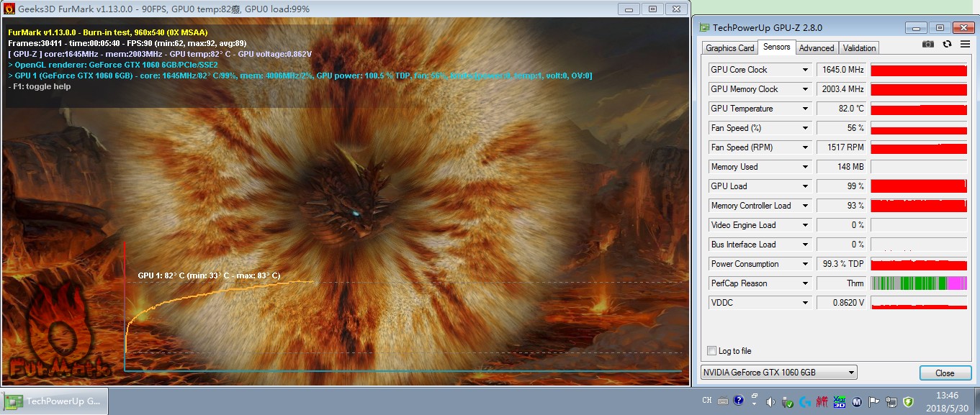Click the 93 % memory controller value
The height and width of the screenshot is (415, 980).
842,206
